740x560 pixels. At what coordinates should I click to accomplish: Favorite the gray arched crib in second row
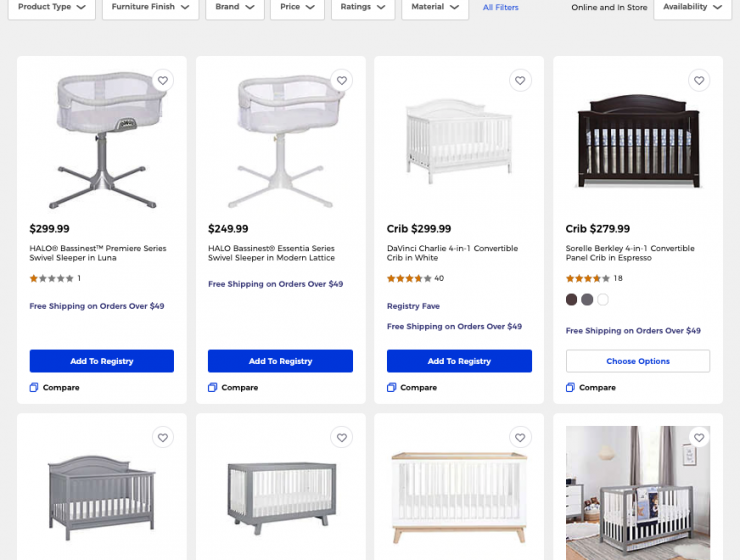tap(163, 438)
